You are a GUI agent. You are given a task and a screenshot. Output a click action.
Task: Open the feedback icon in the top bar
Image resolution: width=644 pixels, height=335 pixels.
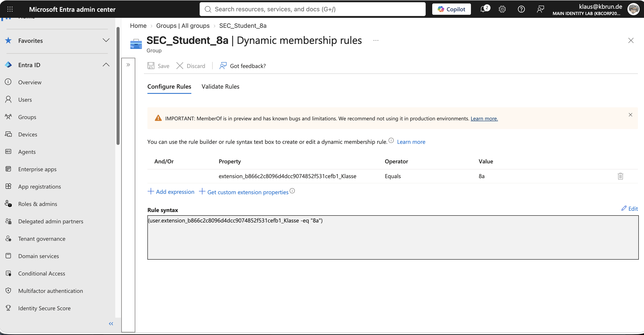[540, 9]
